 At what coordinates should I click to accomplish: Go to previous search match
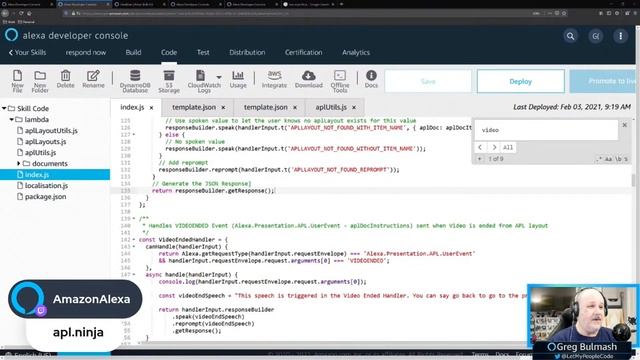pos(480,147)
